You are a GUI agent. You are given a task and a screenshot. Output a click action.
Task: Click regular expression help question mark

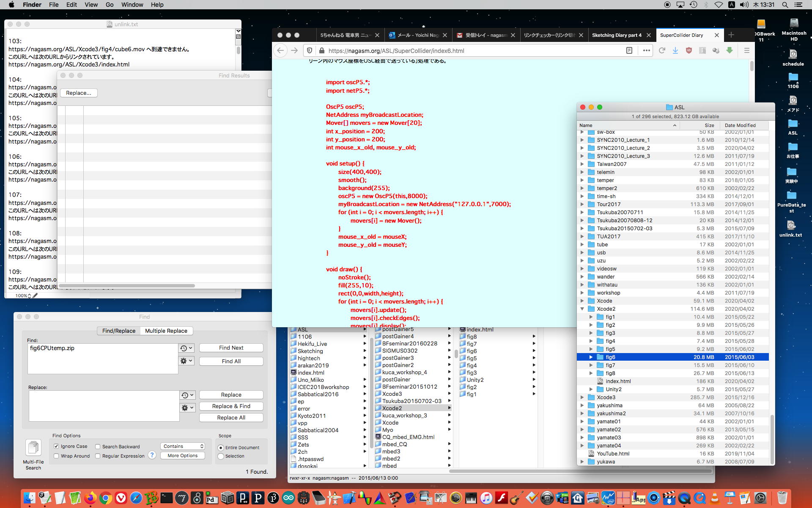[x=152, y=455]
